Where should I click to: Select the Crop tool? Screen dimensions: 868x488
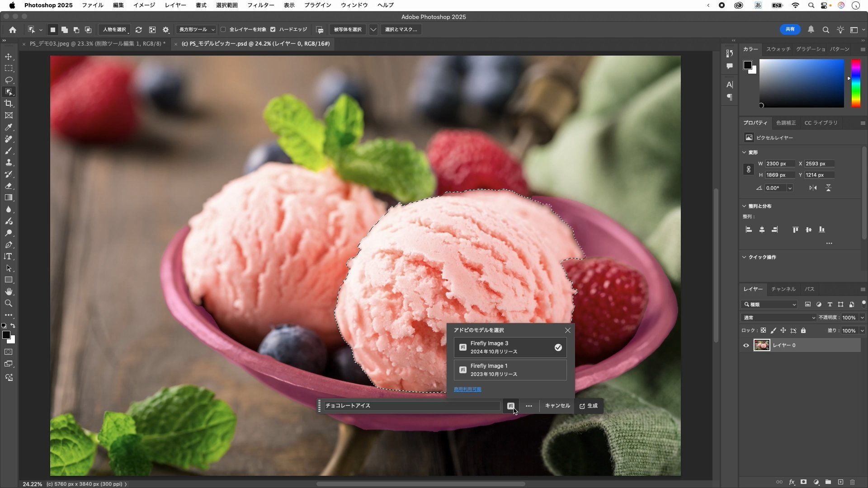tap(9, 103)
